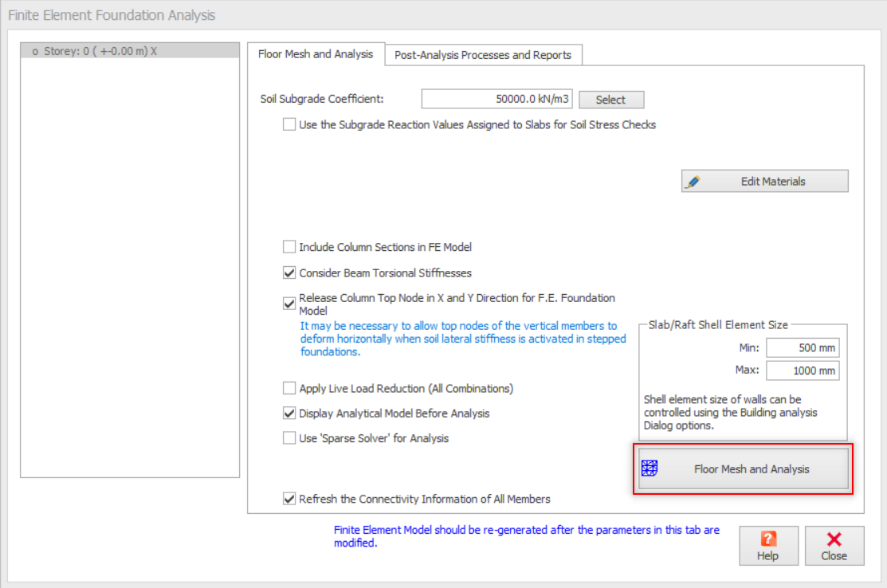Enable Include Column Sections in FE Model
Viewport: 887px width, 588px height.
(289, 247)
